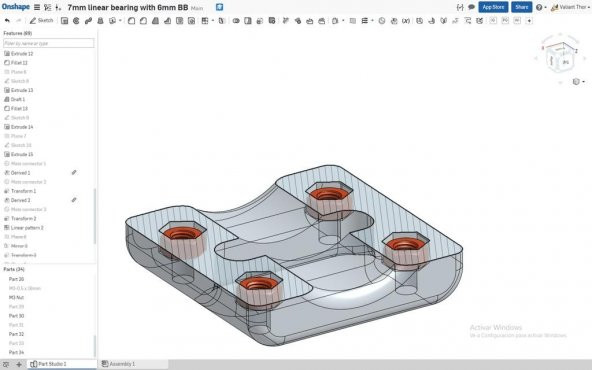Viewport: 592px width, 370px height.
Task: Open the view cube display dropdown
Action: click(578, 82)
